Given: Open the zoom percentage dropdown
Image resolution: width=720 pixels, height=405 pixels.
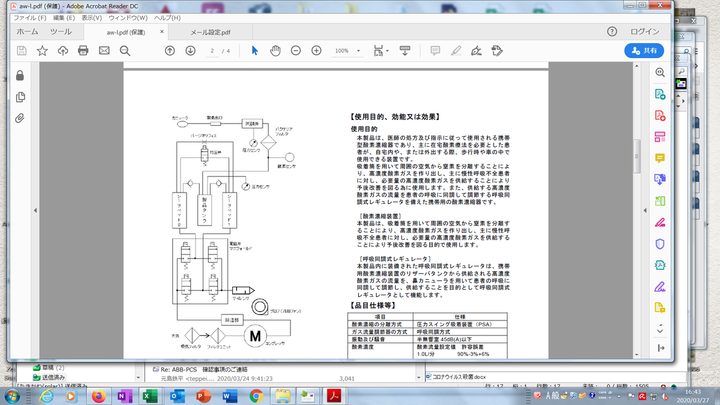Looking at the screenshot, I should 346,50.
